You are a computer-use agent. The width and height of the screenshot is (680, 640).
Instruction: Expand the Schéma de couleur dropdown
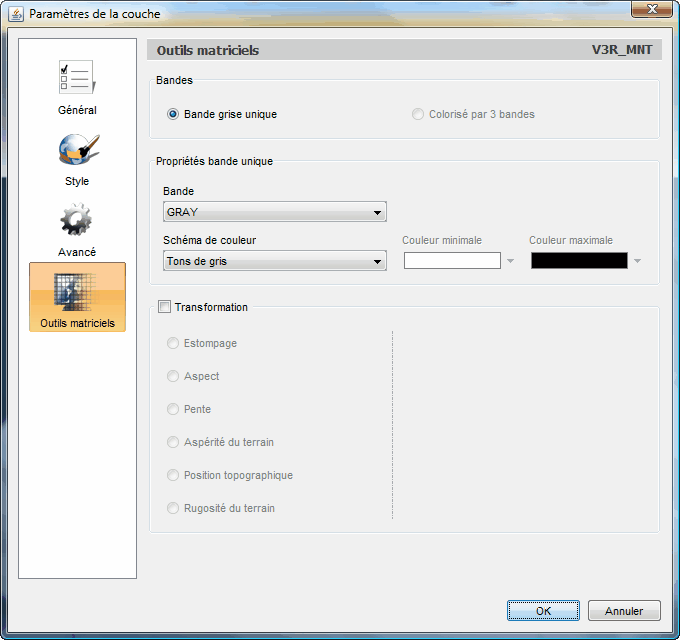click(x=275, y=261)
